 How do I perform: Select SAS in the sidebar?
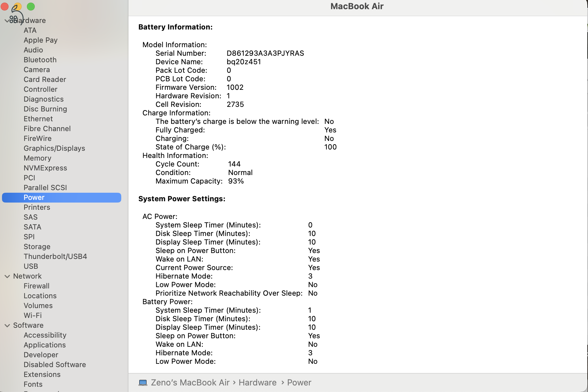(31, 217)
